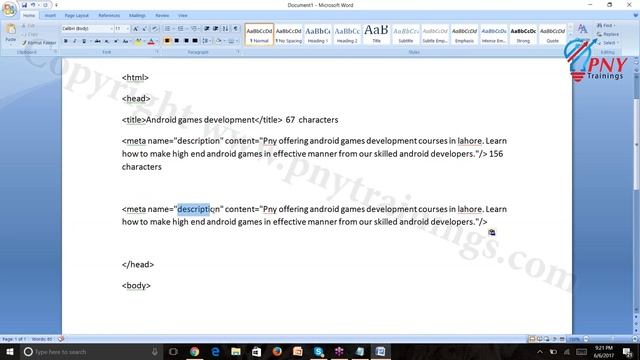Set alignment to center

(x=177, y=41)
